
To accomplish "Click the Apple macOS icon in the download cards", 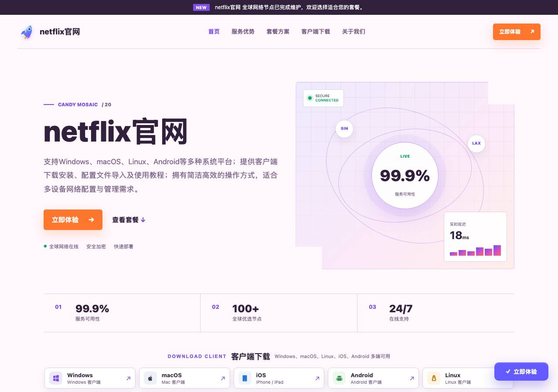I will 150,378.
